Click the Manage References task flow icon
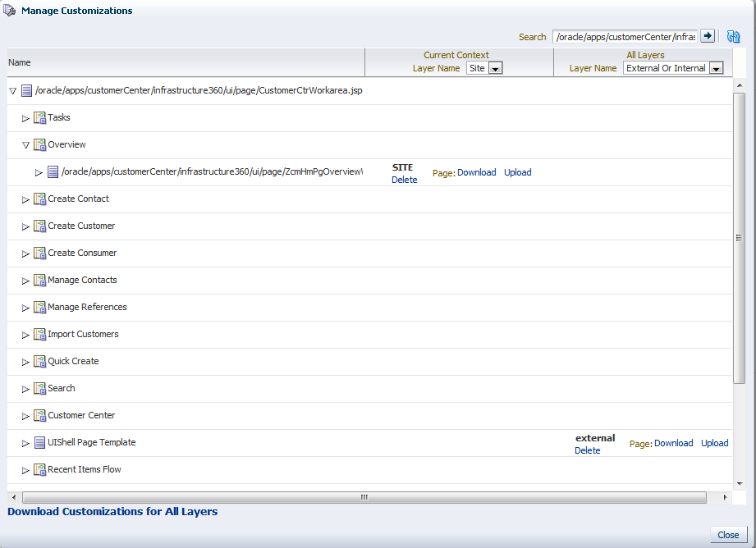The image size is (756, 548). pos(39,307)
